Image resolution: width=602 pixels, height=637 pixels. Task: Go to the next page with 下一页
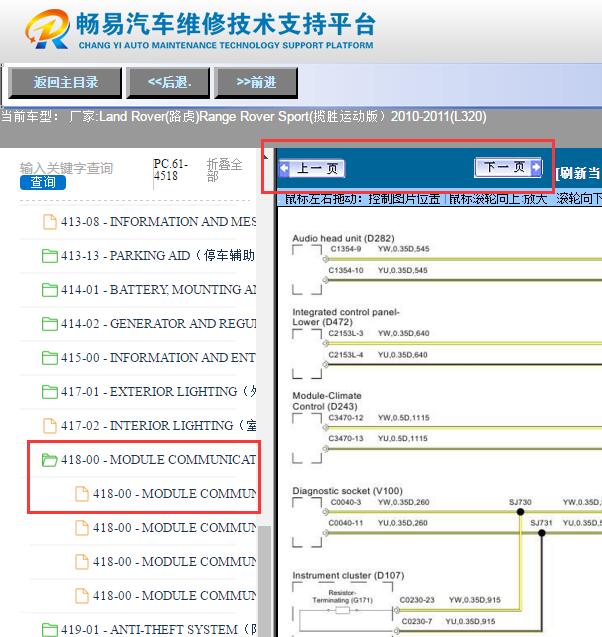[x=508, y=167]
